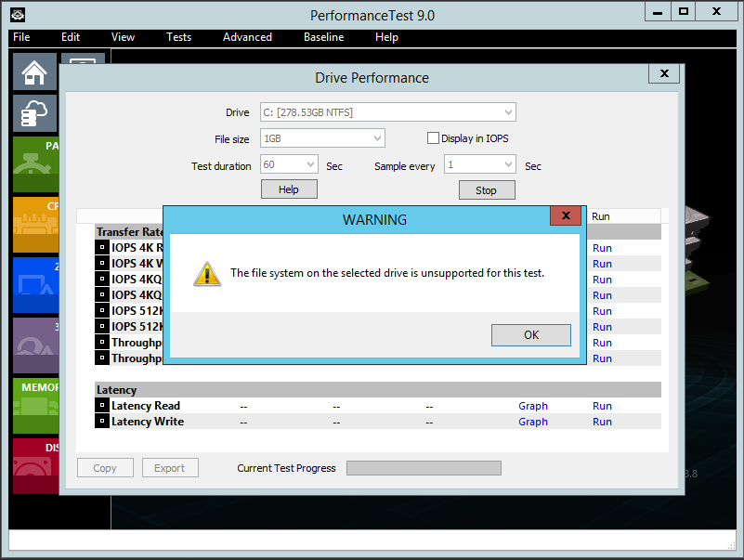Toggle the first Throughput row checkbox
744x560 pixels.
point(102,342)
